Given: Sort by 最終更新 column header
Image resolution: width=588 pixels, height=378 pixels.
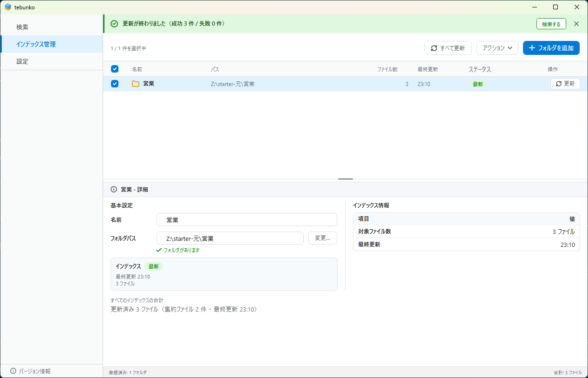Looking at the screenshot, I should coord(428,69).
